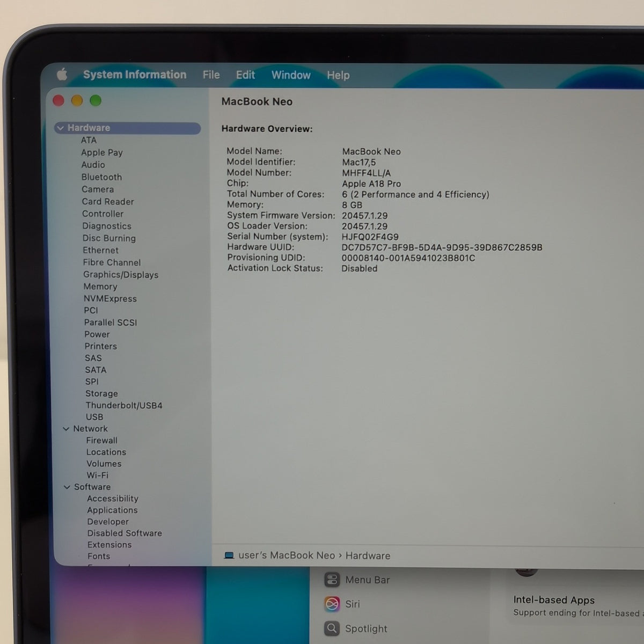Select Disabled Software in the sidebar
The width and height of the screenshot is (644, 644).
tap(125, 533)
